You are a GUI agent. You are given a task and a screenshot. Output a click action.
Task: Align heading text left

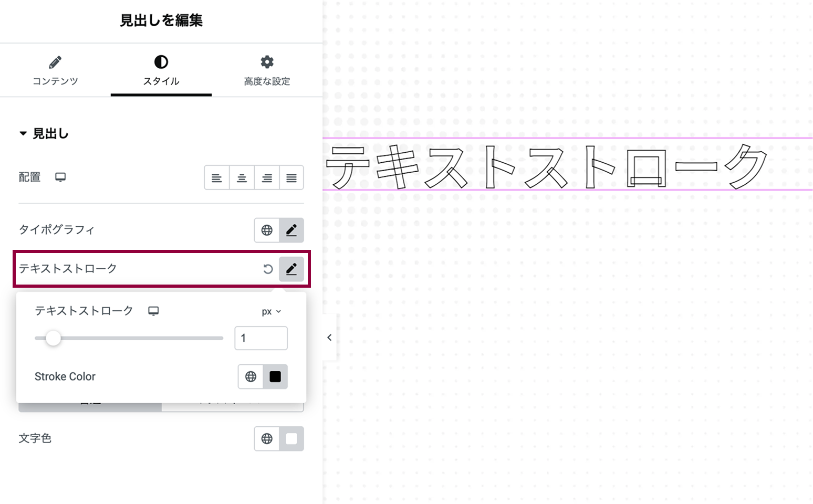216,177
